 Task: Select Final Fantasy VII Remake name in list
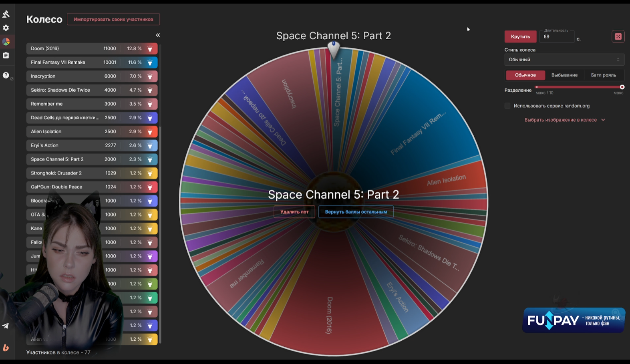(x=58, y=62)
